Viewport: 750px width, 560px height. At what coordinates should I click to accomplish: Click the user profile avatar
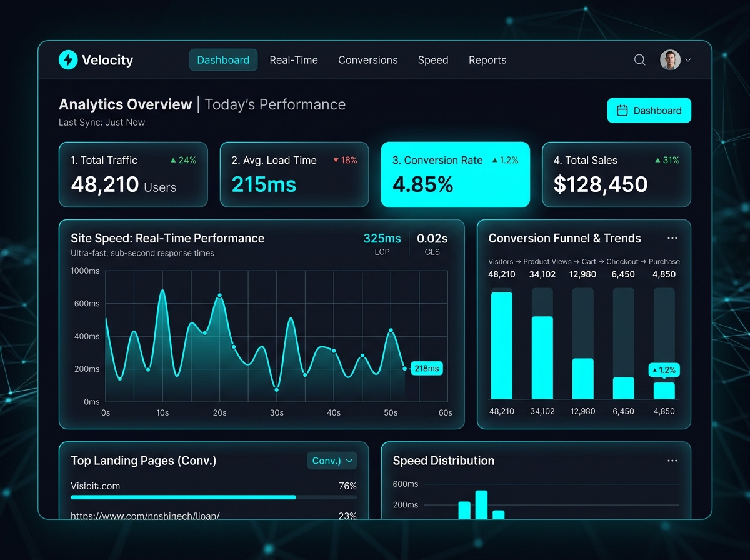coord(670,60)
